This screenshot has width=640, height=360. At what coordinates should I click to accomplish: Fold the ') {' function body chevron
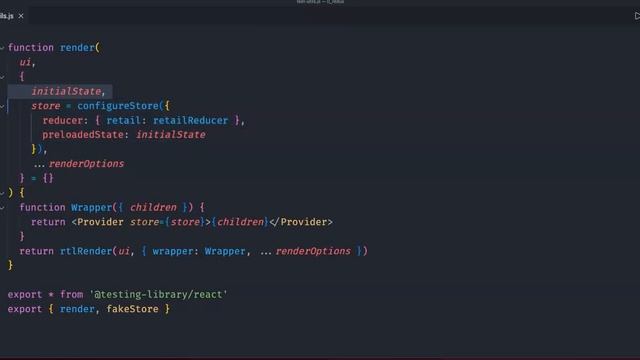[x=2, y=193]
